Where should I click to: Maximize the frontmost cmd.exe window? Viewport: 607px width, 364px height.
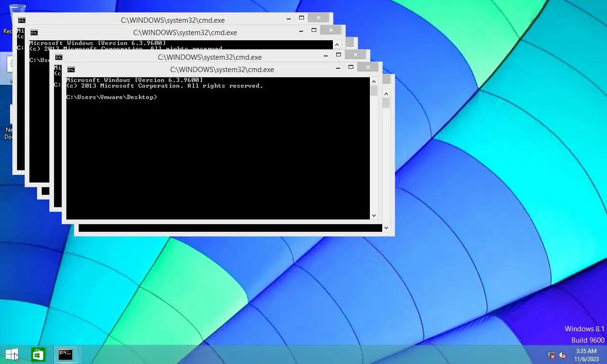pyautogui.click(x=351, y=67)
